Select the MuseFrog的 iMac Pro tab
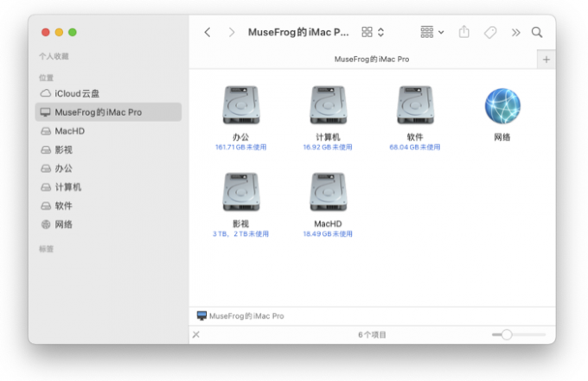Viewport: 588px width, 381px height. 363,60
